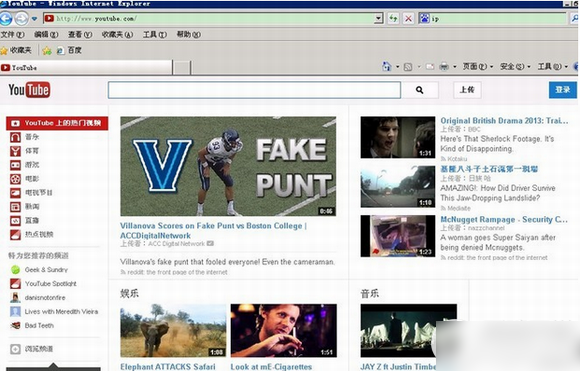Image resolution: width=580 pixels, height=371 pixels.
Task: Click the youtube.com address bar
Action: tap(208, 18)
